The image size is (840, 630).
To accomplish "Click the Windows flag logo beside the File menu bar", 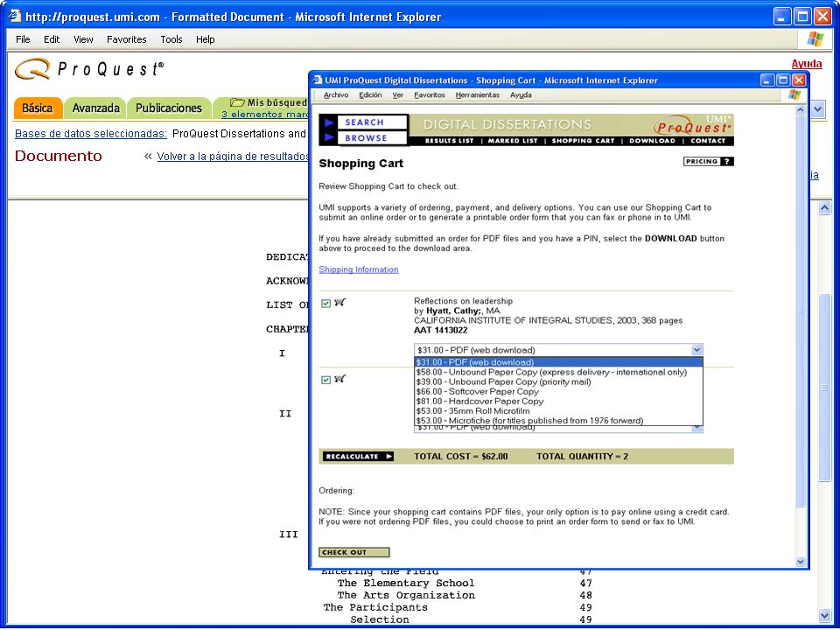I will pyautogui.click(x=815, y=39).
